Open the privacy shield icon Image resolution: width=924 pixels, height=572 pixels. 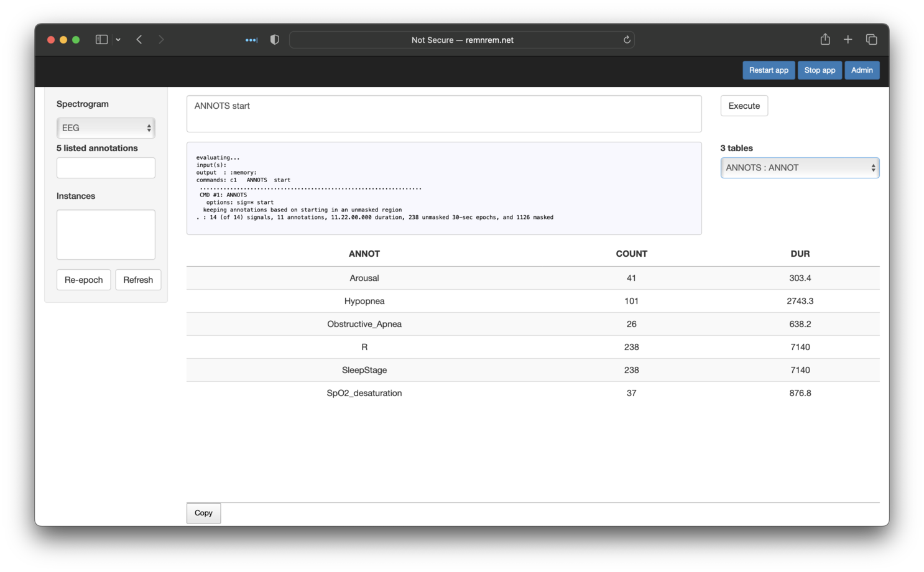point(274,40)
